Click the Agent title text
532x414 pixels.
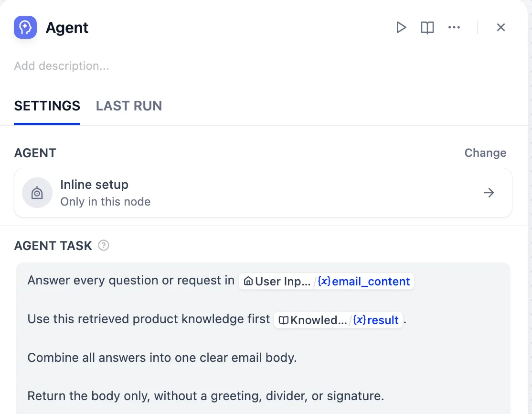tap(67, 28)
